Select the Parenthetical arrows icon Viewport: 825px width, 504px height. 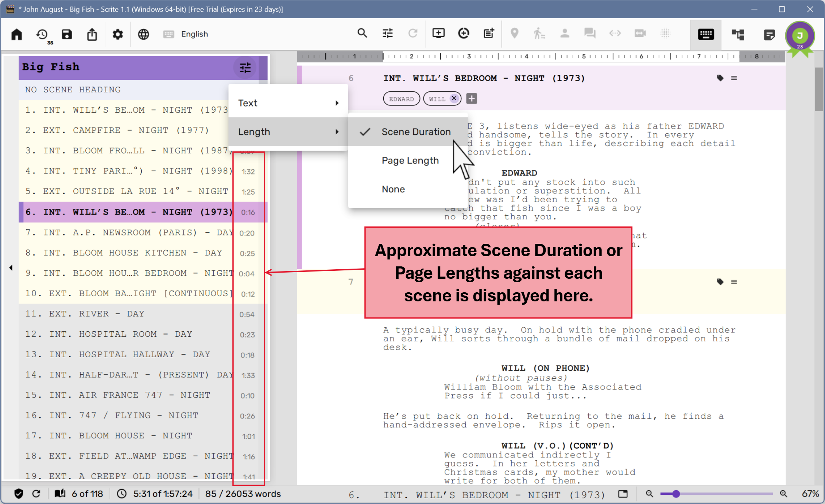[x=615, y=33]
